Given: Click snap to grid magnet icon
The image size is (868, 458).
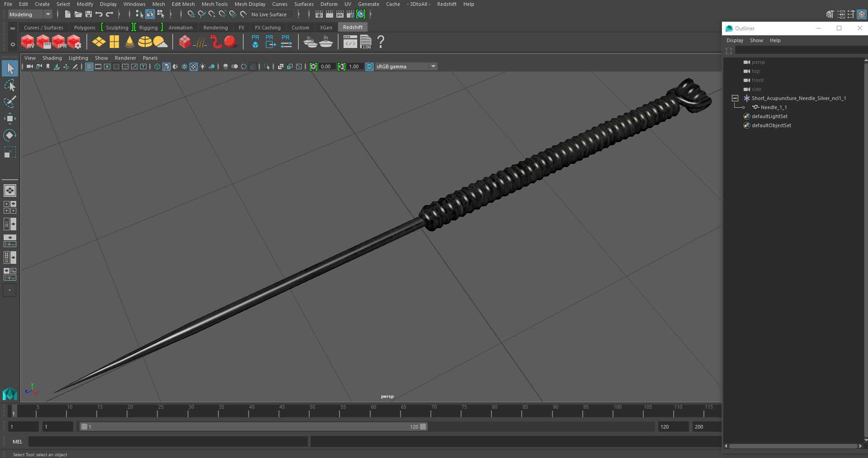Looking at the screenshot, I should (x=191, y=14).
